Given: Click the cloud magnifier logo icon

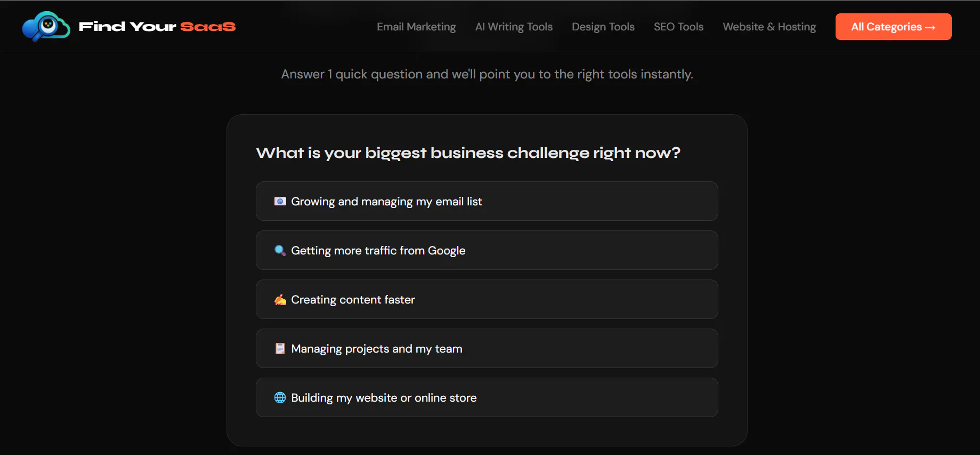Looking at the screenshot, I should click(46, 26).
